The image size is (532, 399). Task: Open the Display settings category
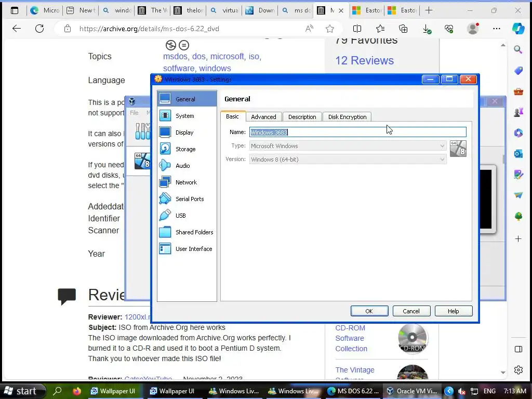click(187, 132)
